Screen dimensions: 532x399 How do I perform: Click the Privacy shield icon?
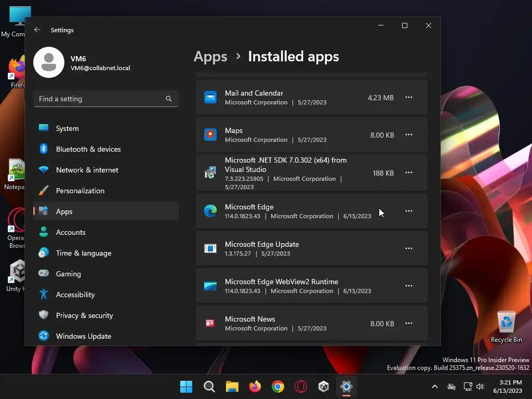(x=44, y=315)
